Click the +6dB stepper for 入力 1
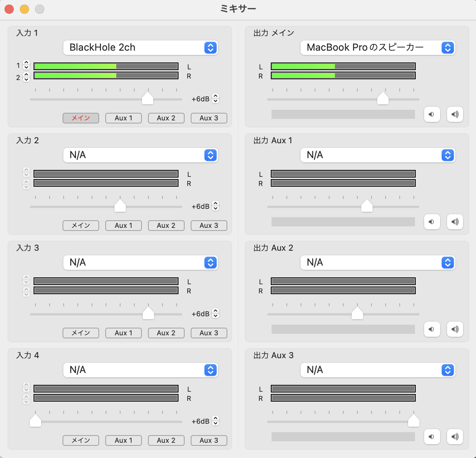The image size is (476, 458). (x=215, y=99)
